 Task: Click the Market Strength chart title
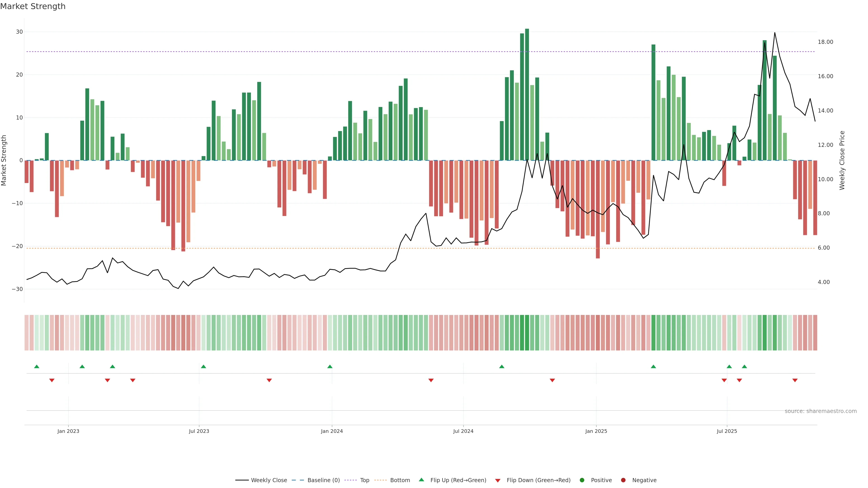pos(33,6)
